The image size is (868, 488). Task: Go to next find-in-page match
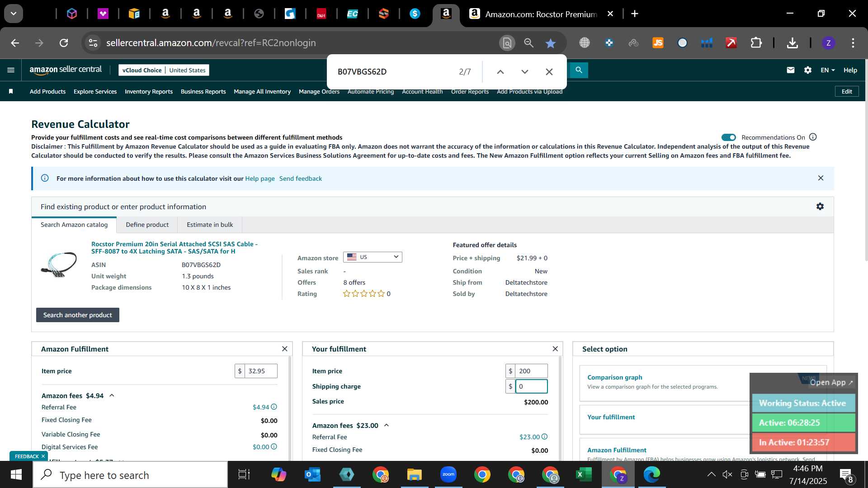click(525, 72)
